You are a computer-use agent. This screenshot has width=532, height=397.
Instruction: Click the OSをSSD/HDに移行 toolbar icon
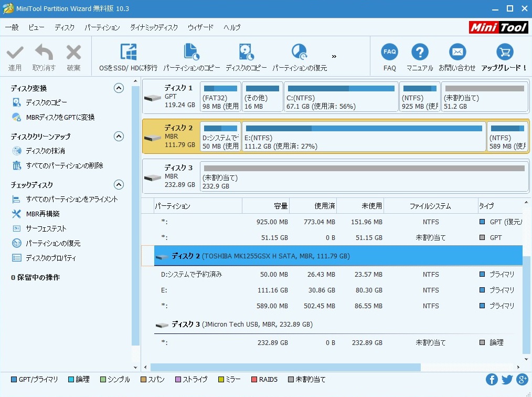128,53
